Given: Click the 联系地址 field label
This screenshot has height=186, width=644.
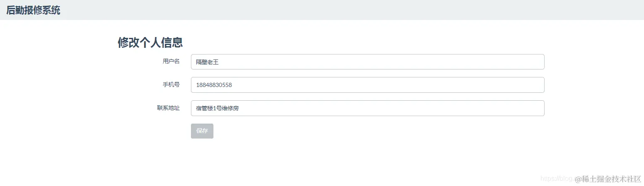Looking at the screenshot, I should click(x=168, y=108).
